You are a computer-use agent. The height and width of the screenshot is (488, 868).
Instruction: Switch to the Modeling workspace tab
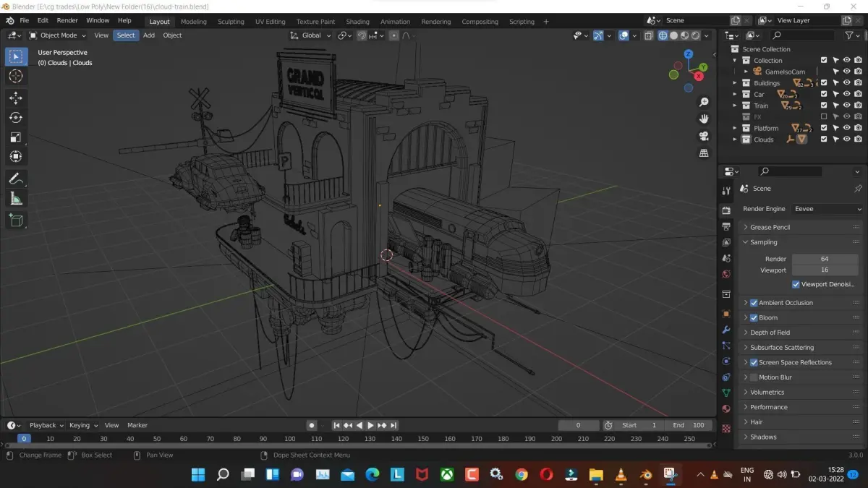(193, 22)
